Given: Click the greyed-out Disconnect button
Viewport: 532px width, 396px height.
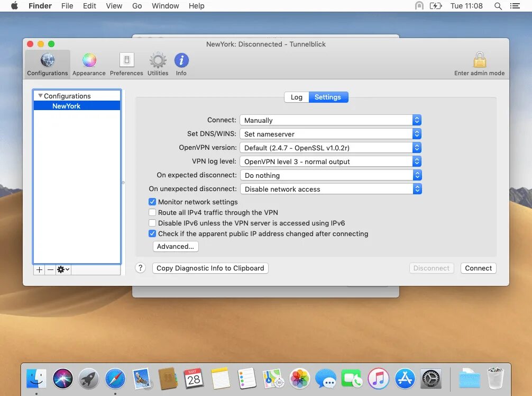Looking at the screenshot, I should 431,268.
